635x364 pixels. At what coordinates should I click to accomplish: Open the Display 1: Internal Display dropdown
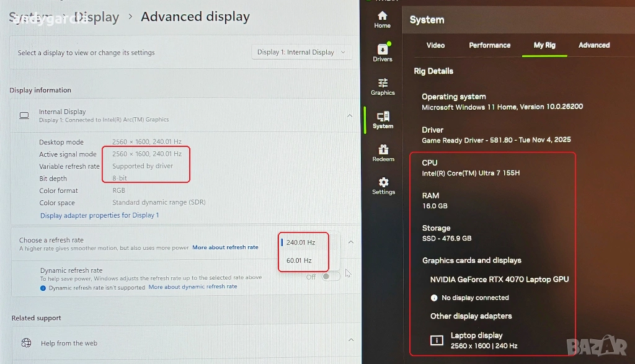[x=302, y=53]
